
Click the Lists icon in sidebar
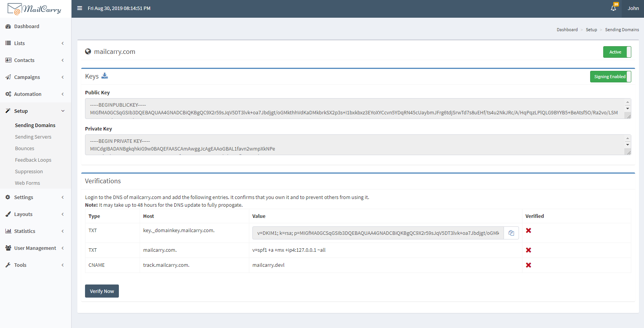tap(8, 44)
